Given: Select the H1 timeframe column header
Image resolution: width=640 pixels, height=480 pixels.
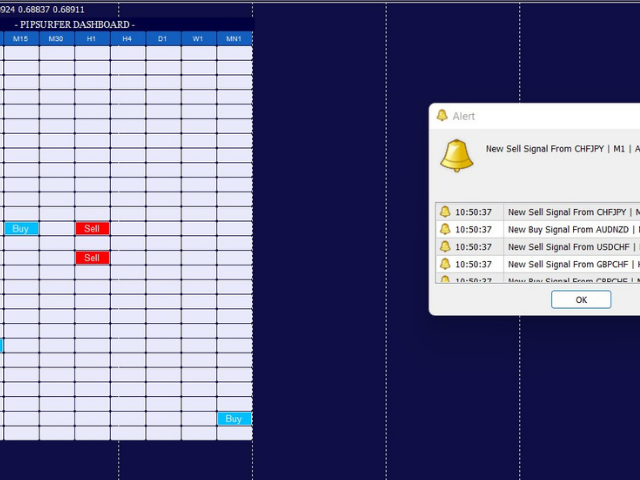Looking at the screenshot, I should (x=92, y=39).
